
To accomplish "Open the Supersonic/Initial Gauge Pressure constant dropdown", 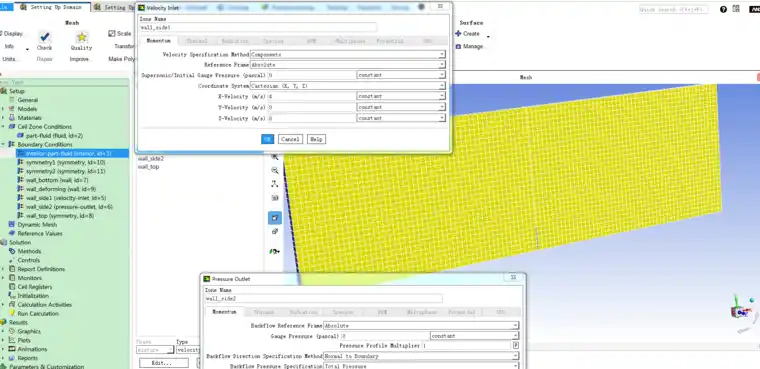I will click(401, 75).
